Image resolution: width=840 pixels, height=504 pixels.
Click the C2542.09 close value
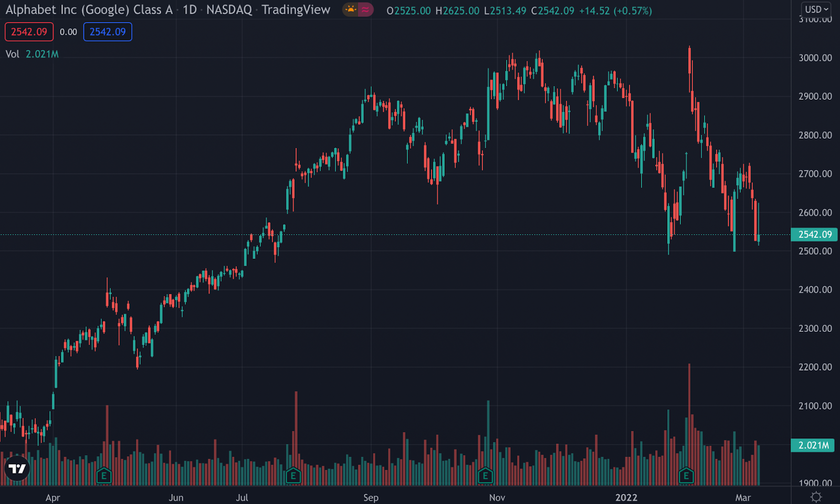(553, 11)
